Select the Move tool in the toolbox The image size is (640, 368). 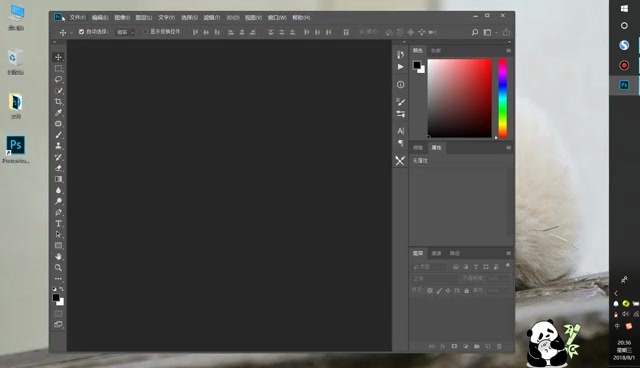pyautogui.click(x=58, y=57)
